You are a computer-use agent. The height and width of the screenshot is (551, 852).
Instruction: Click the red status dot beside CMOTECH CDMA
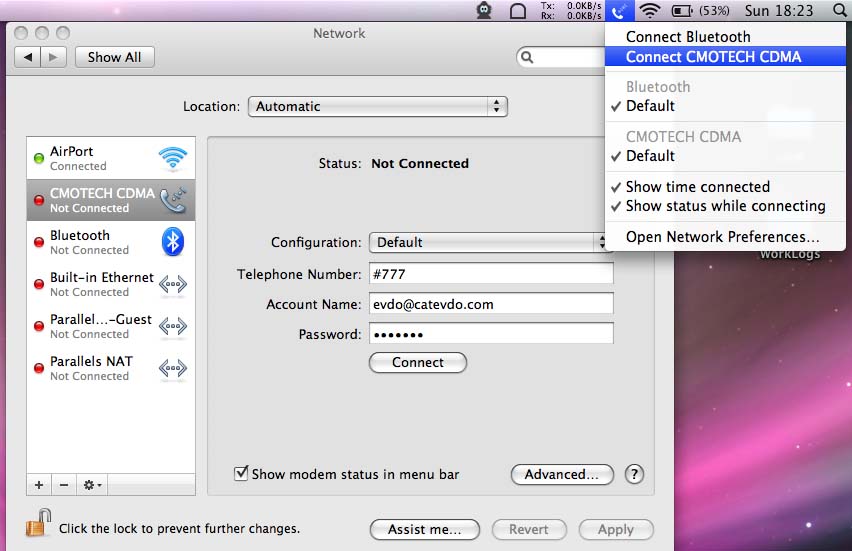[x=39, y=200]
